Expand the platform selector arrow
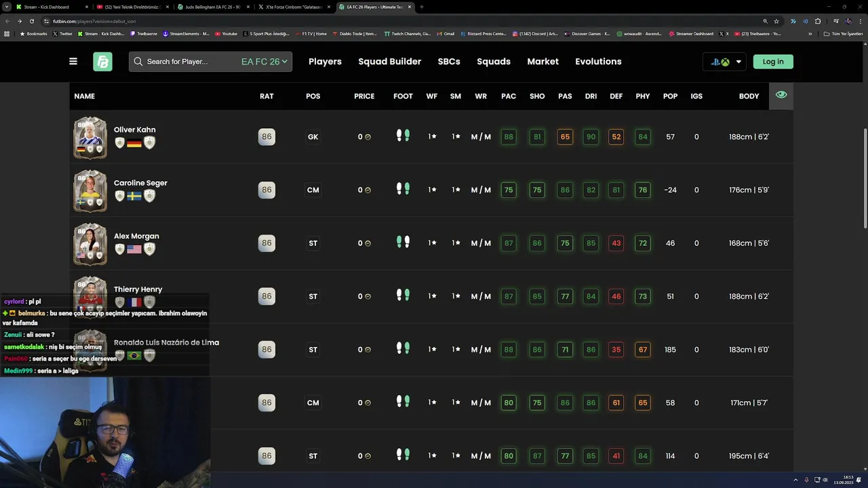 (x=738, y=62)
